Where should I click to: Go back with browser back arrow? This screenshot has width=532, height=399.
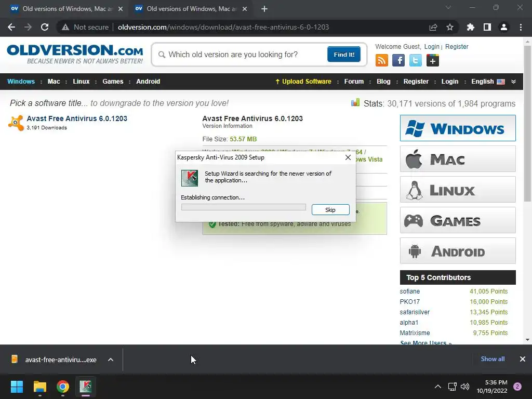11,27
